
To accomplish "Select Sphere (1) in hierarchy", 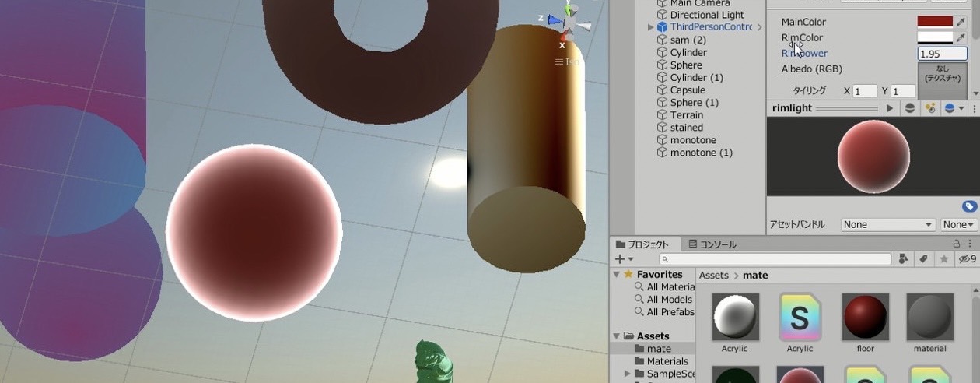I will (x=695, y=102).
